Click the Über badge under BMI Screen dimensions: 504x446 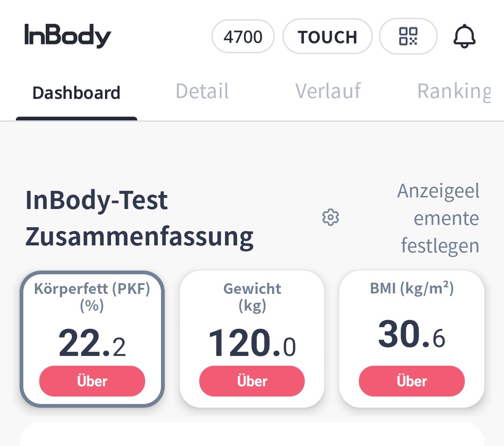tap(412, 381)
